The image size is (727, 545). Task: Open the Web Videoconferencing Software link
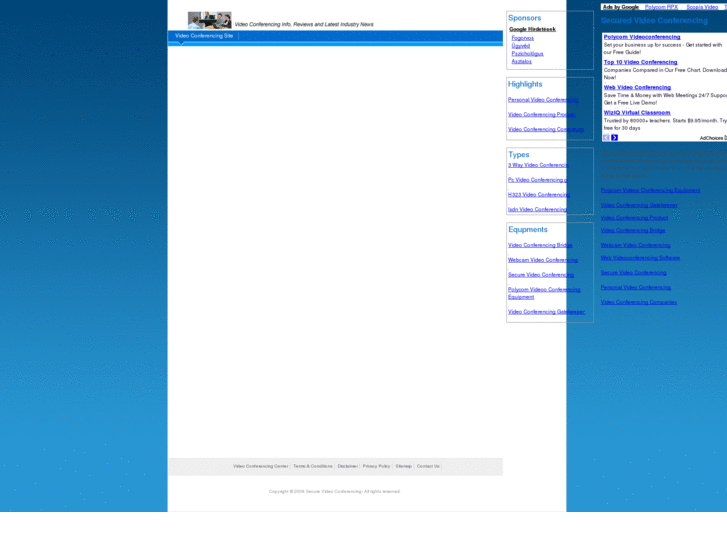(x=640, y=258)
